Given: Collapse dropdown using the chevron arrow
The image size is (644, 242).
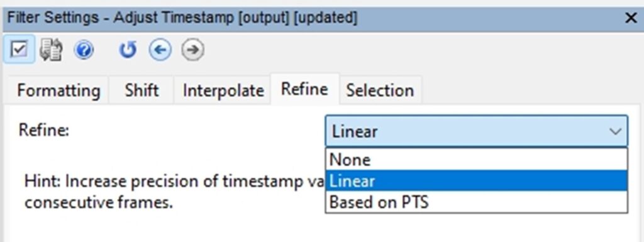Looking at the screenshot, I should pyautogui.click(x=615, y=131).
